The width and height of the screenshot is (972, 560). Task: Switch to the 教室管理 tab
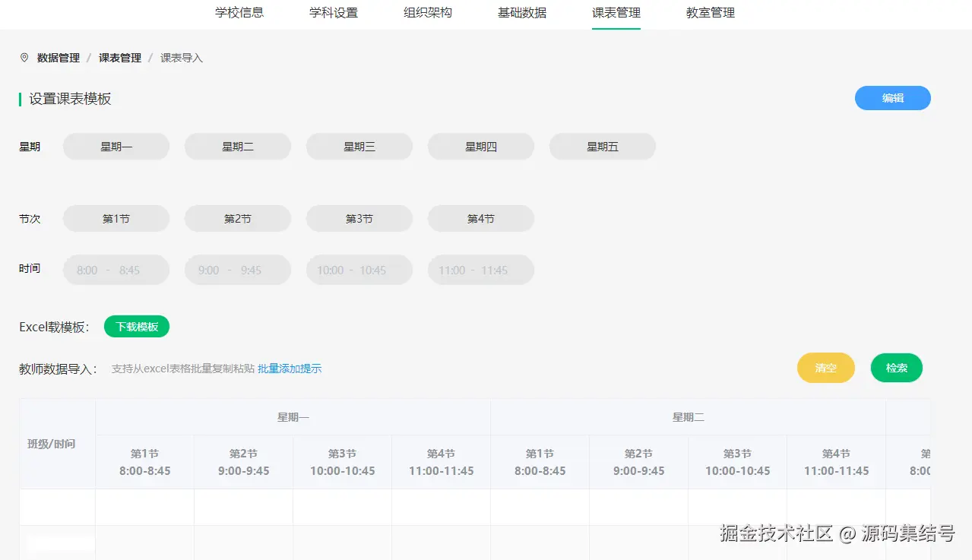click(x=709, y=13)
